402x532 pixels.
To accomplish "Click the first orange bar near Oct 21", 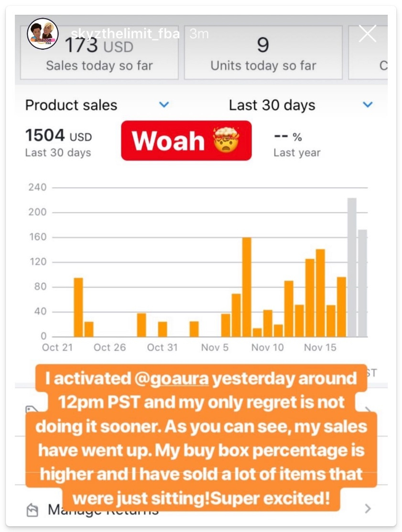I will pos(78,307).
